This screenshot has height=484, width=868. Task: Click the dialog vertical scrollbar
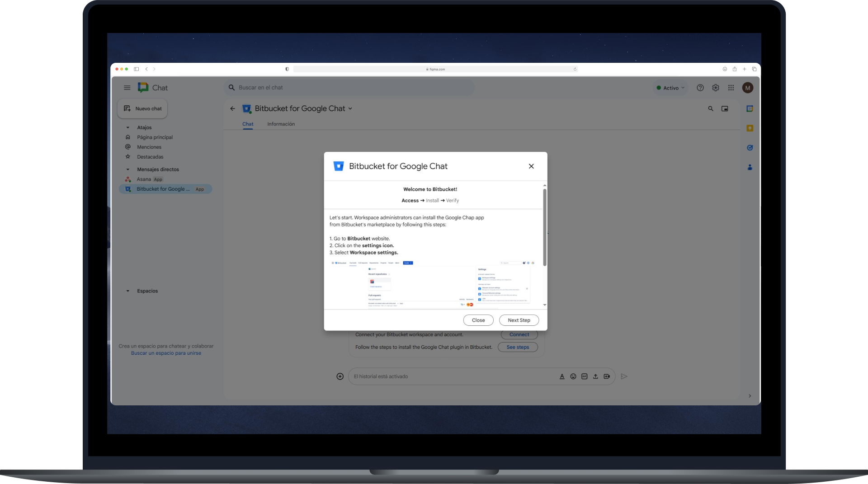545,227
